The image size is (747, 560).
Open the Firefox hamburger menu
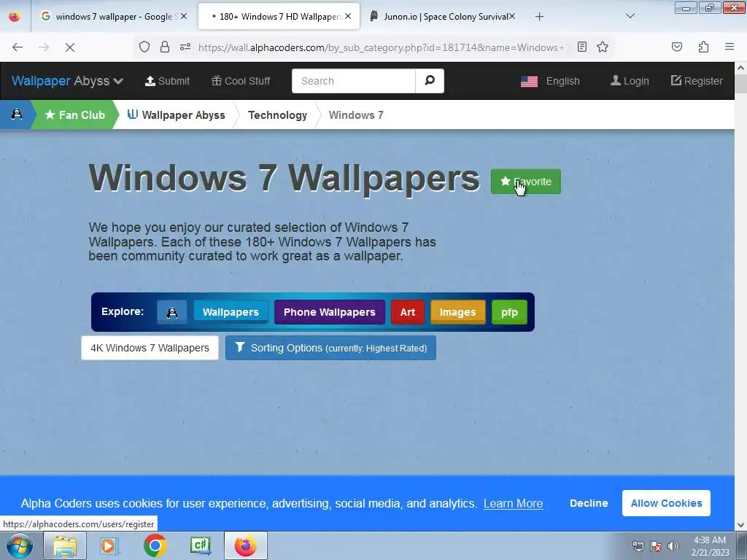(x=729, y=47)
